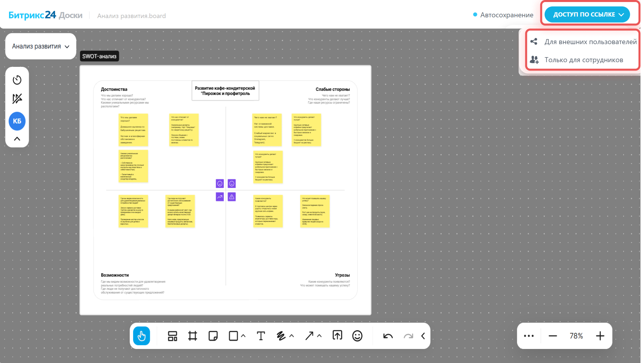Open the templates layout tool
Image resolution: width=644 pixels, height=363 pixels.
(x=173, y=336)
